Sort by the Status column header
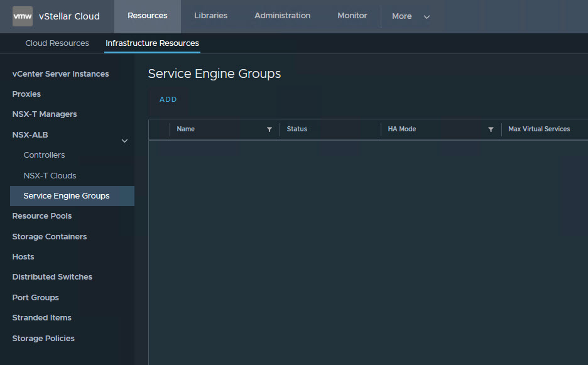 click(x=297, y=129)
